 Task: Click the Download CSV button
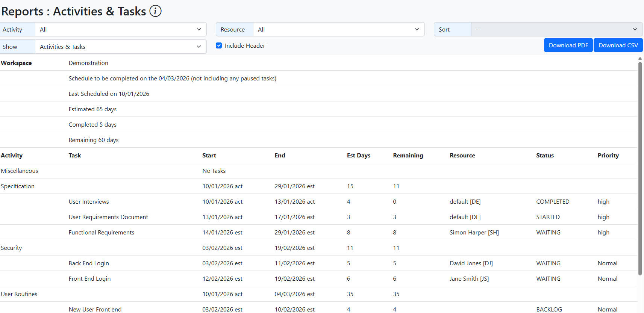point(618,45)
